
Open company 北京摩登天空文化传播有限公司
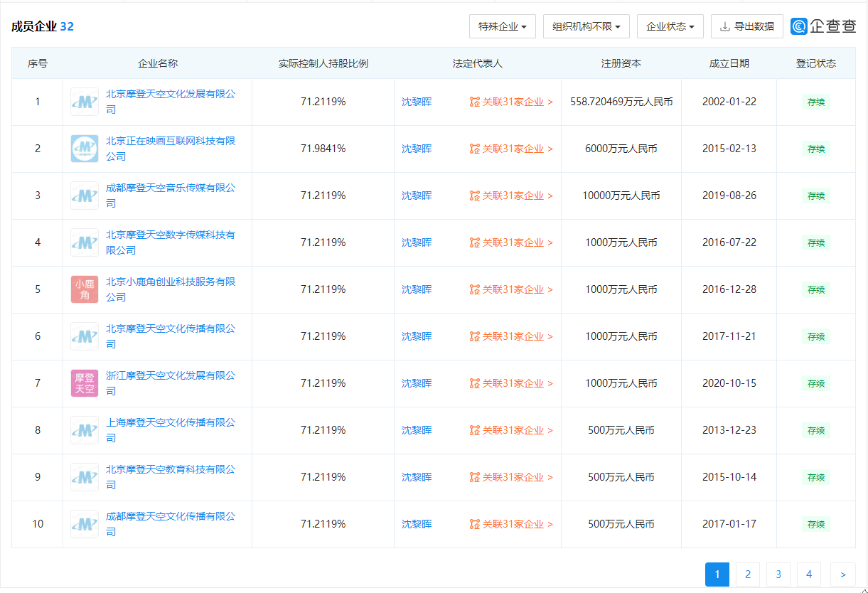(171, 336)
